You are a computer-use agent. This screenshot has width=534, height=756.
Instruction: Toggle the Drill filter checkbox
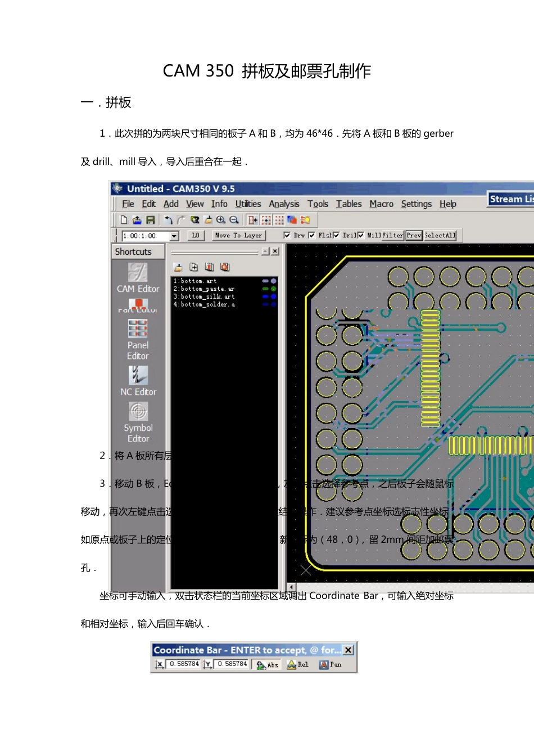click(336, 235)
